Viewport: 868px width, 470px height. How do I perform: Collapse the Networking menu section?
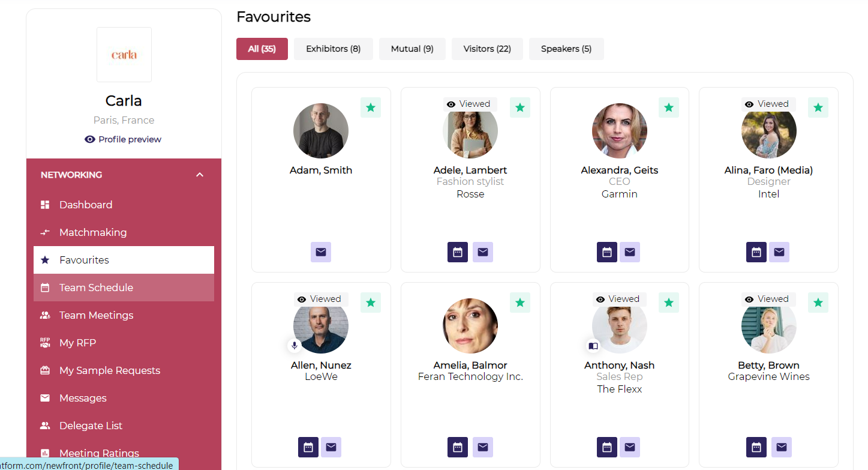tap(200, 175)
